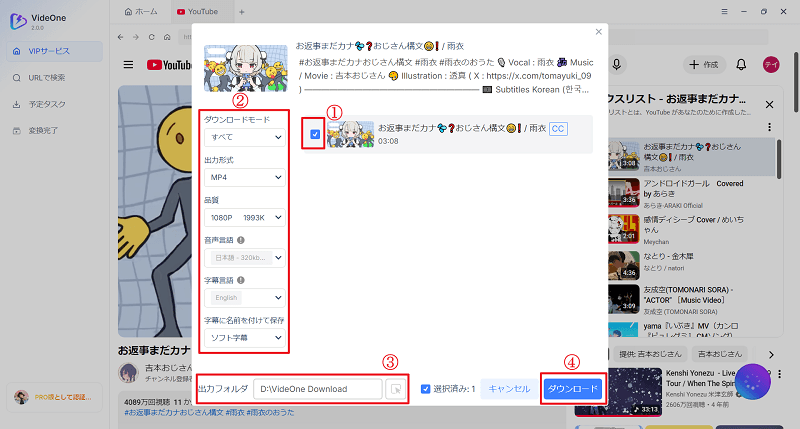Go back with the browser back arrow

coord(120,37)
